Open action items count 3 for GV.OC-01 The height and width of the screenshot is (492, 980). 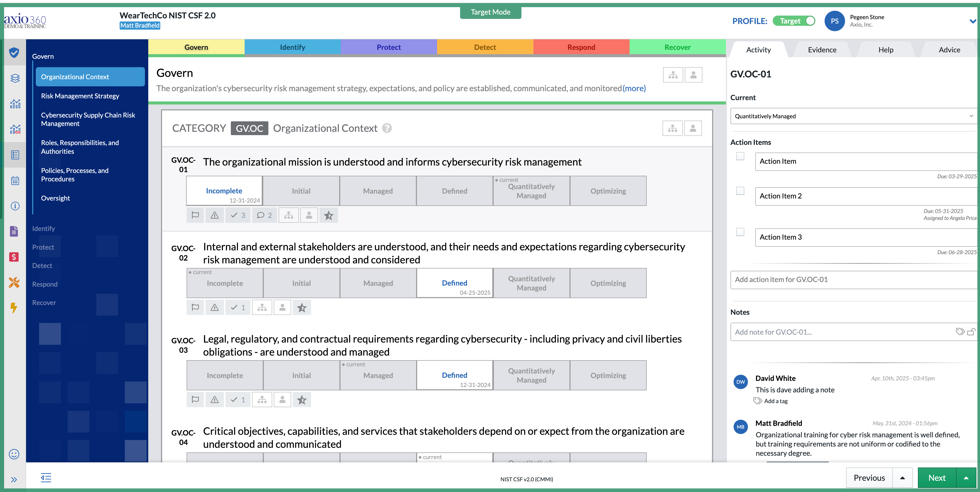point(238,215)
